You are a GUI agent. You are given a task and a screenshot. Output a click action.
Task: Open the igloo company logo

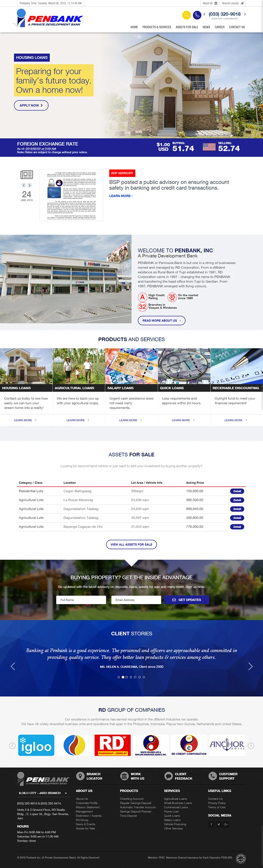tap(36, 745)
